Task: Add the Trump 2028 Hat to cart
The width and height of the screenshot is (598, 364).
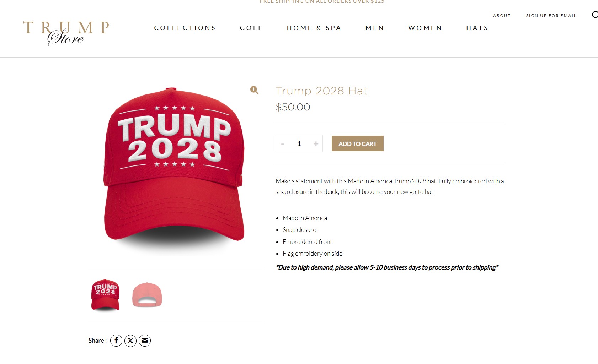Action: (358, 143)
